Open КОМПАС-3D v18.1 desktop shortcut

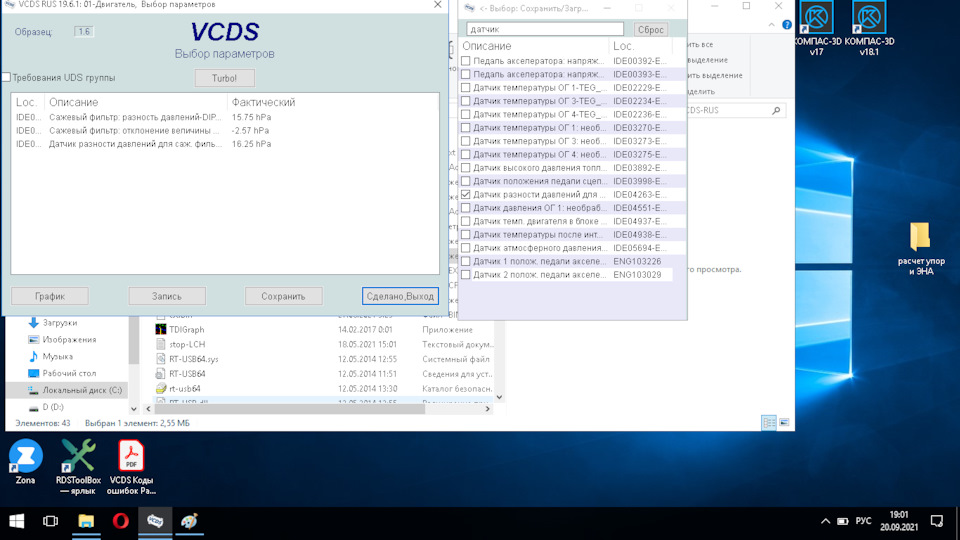(x=869, y=29)
